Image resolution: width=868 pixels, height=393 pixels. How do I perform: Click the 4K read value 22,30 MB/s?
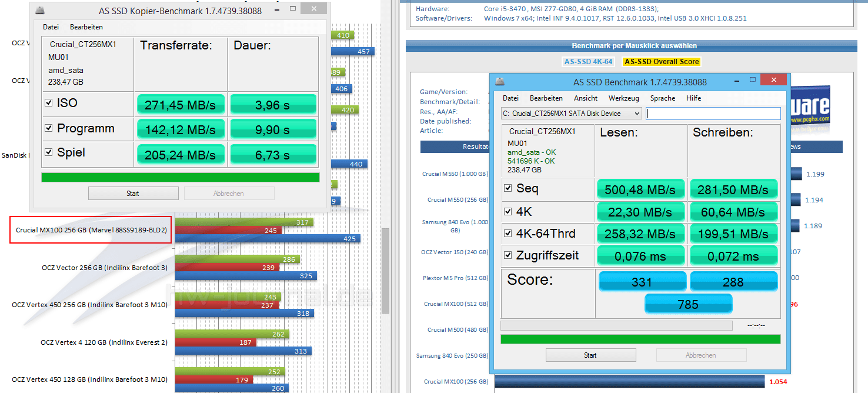point(641,212)
